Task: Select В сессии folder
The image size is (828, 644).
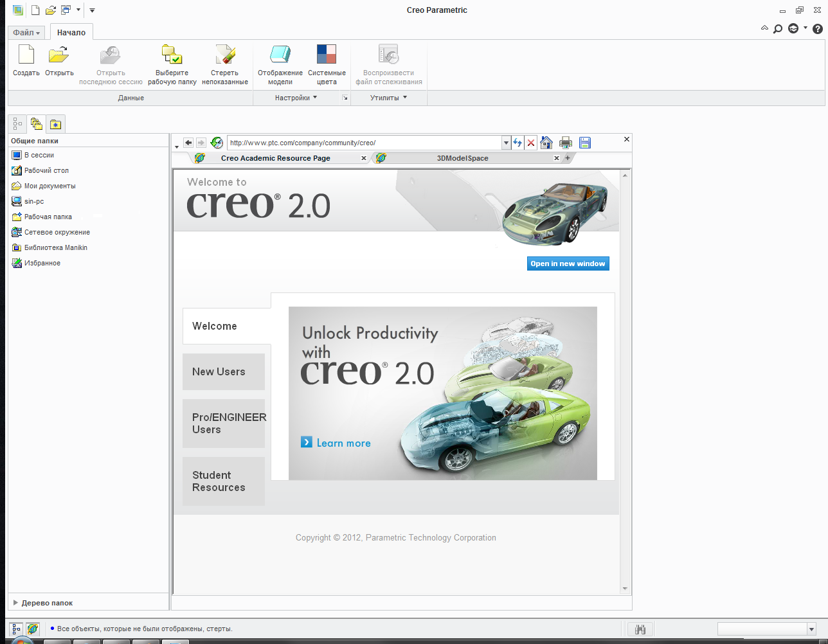Action: (33, 155)
